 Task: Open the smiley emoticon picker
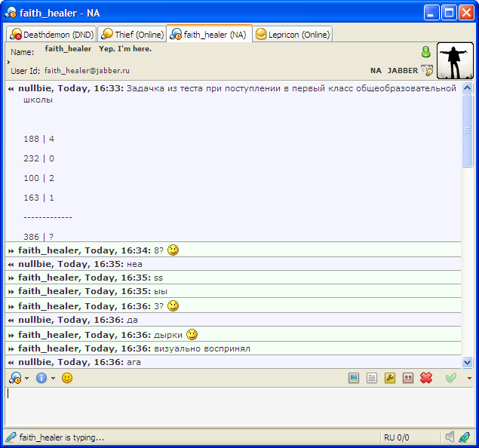point(67,378)
